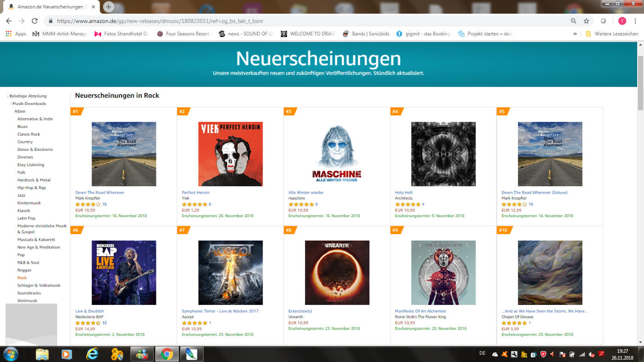The width and height of the screenshot is (644, 362).
Task: Click the Windows Start button
Action: pos(10,354)
